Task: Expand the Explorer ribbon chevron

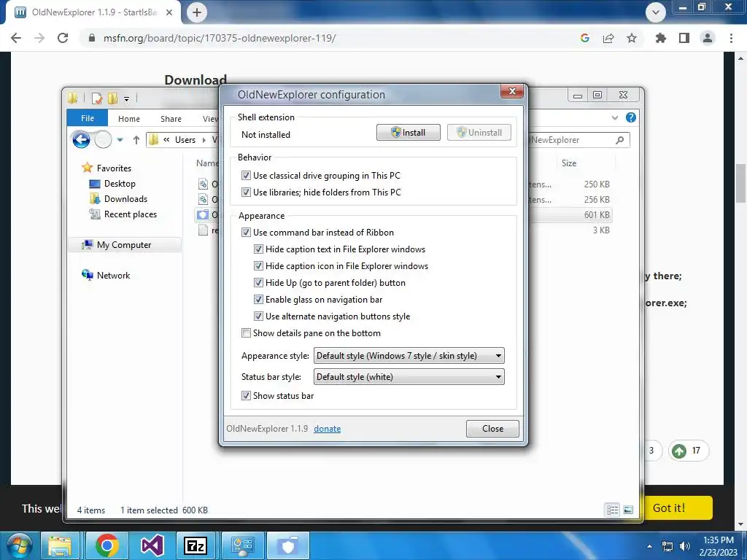Action: pyautogui.click(x=614, y=117)
